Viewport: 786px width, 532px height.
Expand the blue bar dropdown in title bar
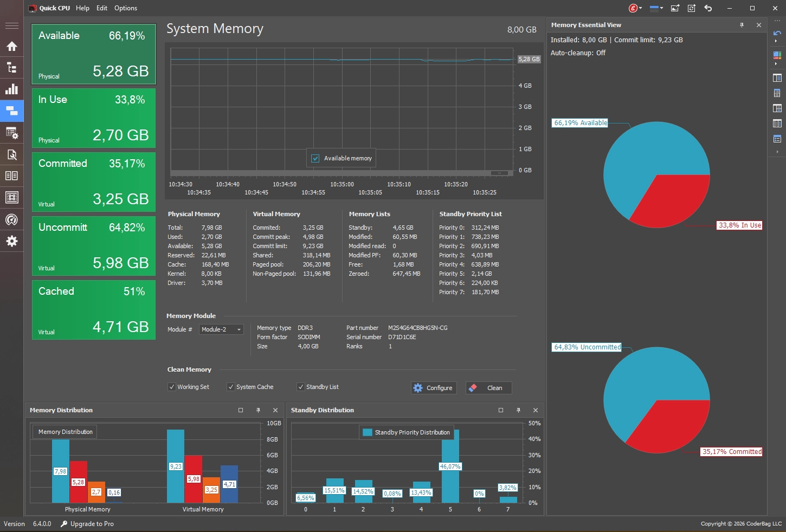click(x=656, y=8)
